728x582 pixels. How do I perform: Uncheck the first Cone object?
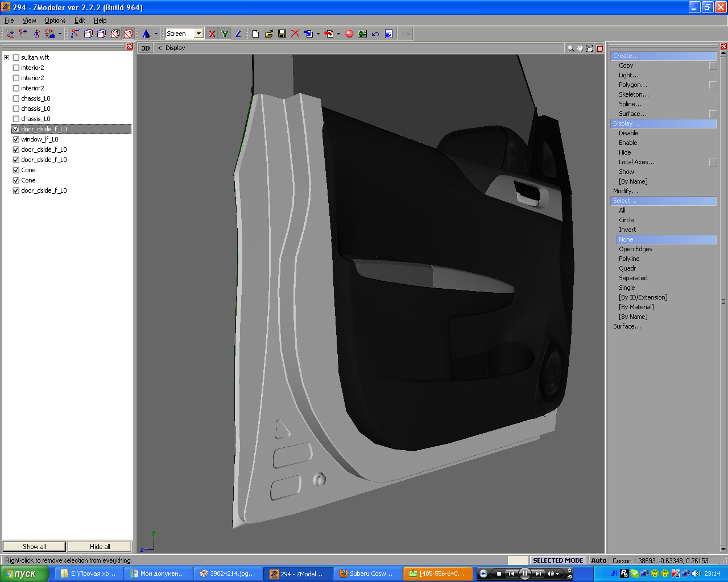16,170
